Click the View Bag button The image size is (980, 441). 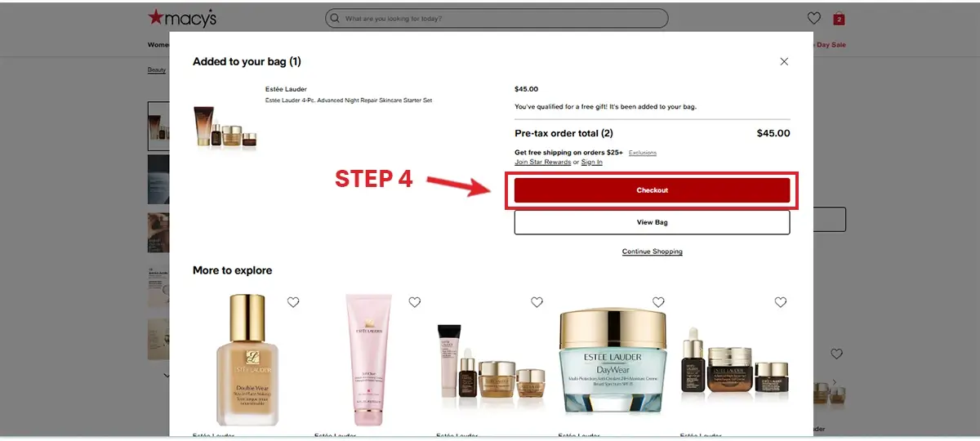point(652,222)
